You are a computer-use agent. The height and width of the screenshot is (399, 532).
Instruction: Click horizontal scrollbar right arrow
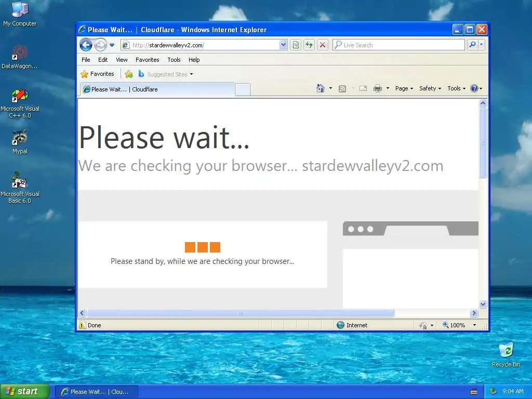(474, 313)
